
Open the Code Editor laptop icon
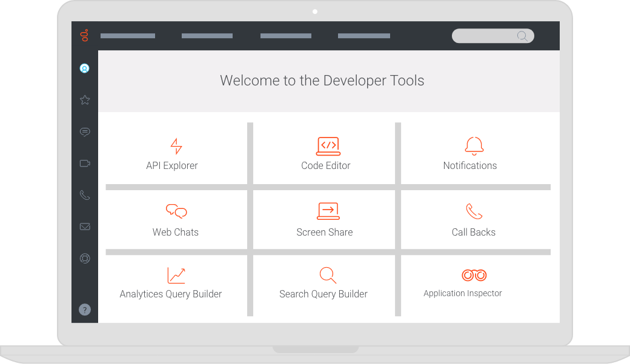(328, 146)
